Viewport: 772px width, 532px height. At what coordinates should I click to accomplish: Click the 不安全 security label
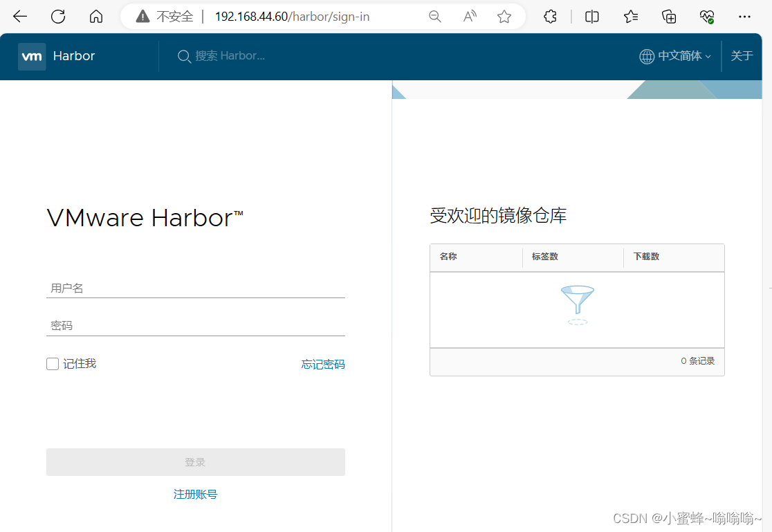(x=175, y=17)
